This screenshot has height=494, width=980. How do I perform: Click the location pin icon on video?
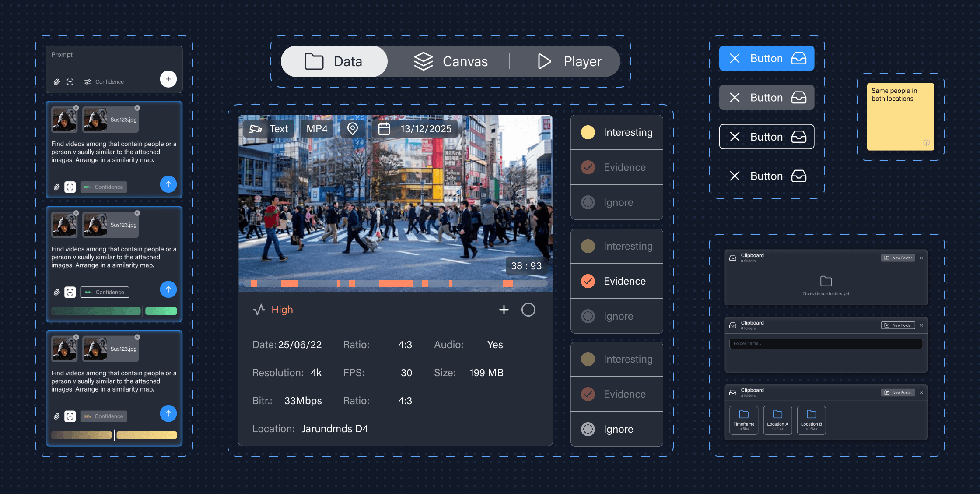(x=352, y=129)
